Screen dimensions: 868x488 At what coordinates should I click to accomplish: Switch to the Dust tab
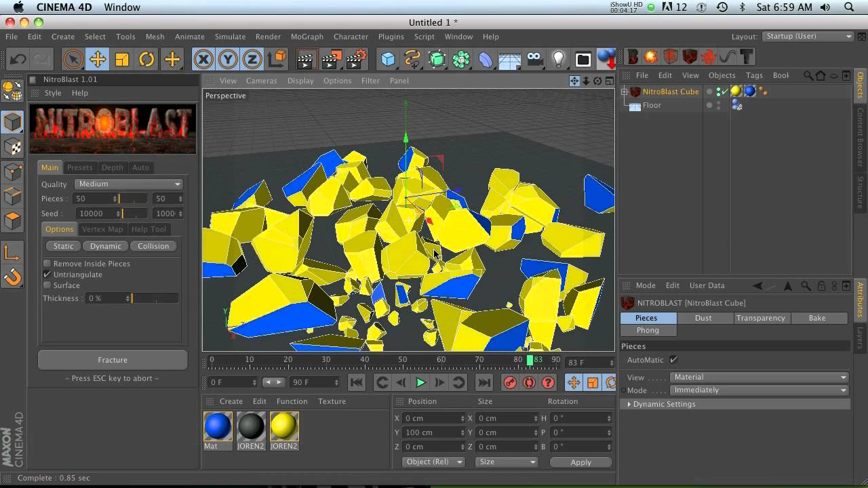click(703, 318)
